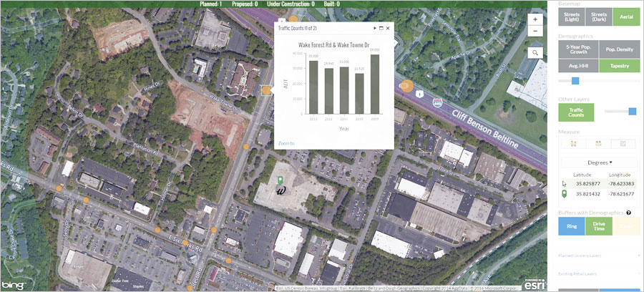Click longitude value -78.621677
Screen dimensions: 644x292
622,194
